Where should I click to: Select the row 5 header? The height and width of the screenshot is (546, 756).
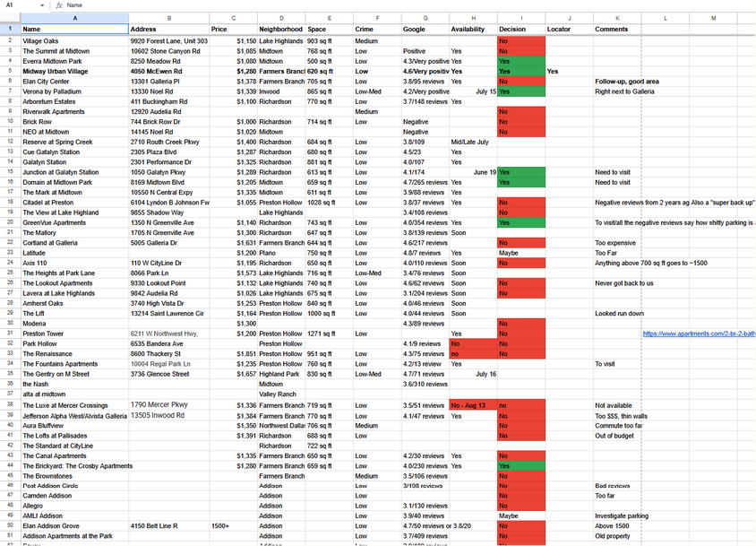click(x=10, y=71)
